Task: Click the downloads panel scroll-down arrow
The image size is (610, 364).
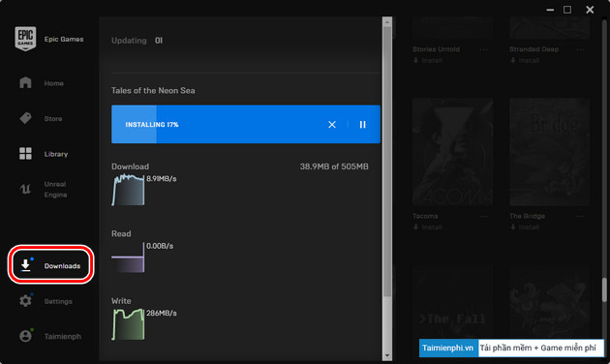Action: tap(386, 355)
